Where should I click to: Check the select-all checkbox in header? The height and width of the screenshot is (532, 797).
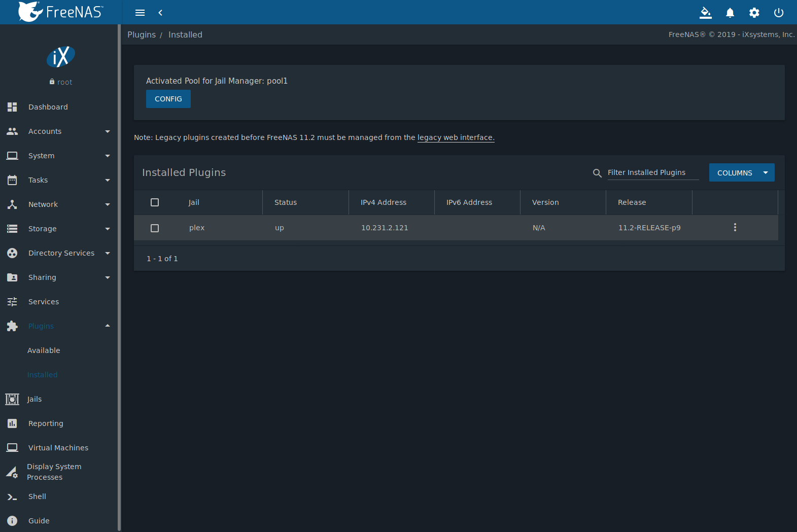coord(155,202)
